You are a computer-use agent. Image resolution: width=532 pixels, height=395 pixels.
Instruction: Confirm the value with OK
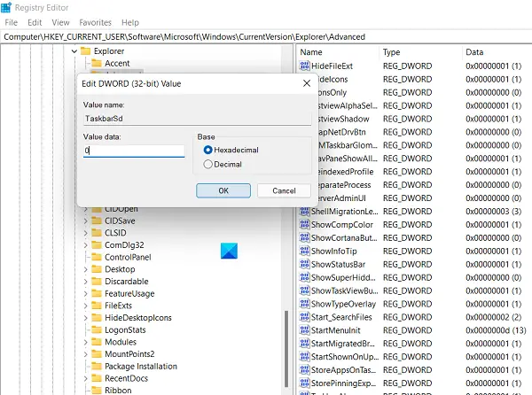[223, 190]
